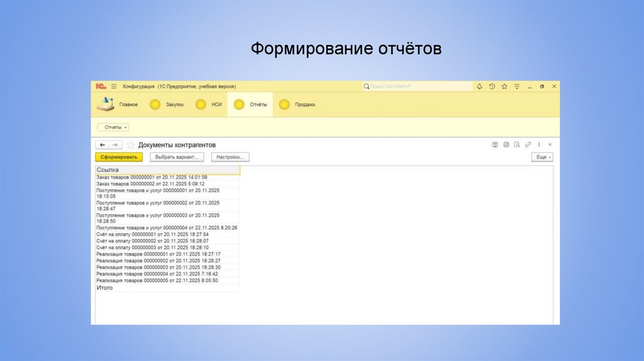Go back with the left arrow

click(103, 145)
